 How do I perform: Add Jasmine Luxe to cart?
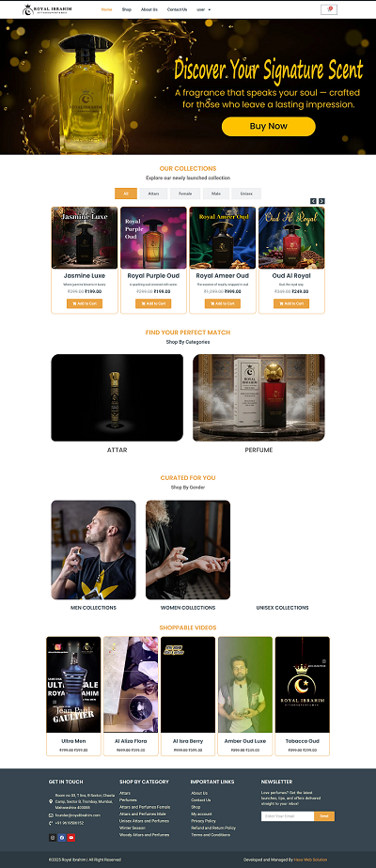85,303
